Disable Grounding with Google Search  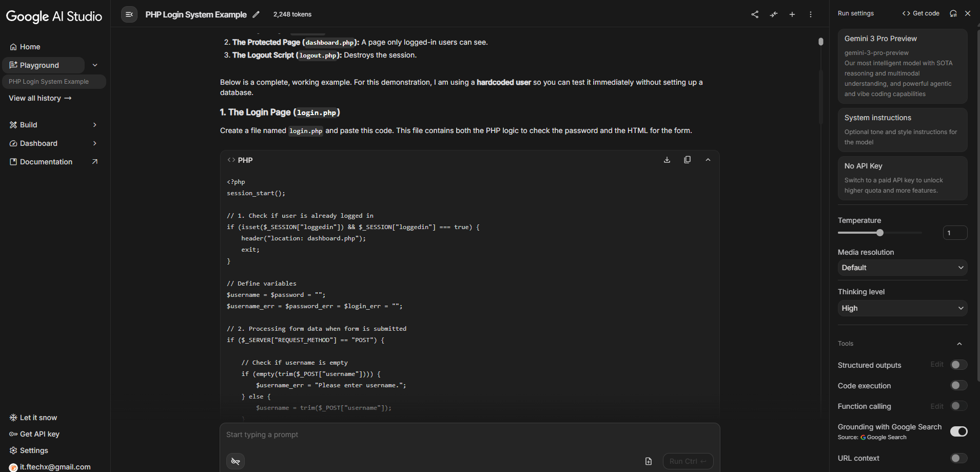tap(957, 431)
